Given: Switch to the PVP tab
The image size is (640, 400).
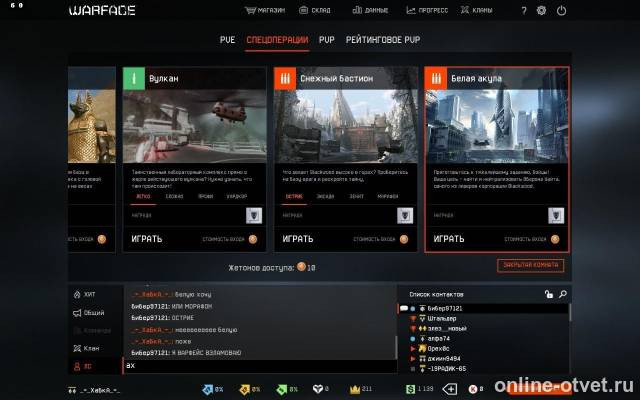Looking at the screenshot, I should (327, 40).
